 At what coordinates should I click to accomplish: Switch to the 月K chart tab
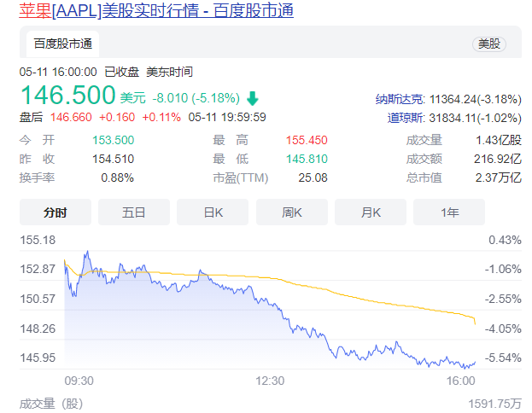[371, 212]
